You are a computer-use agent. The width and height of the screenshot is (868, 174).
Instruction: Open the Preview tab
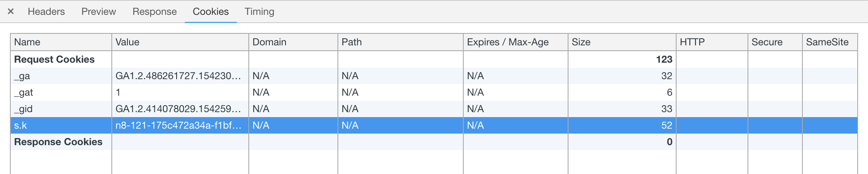(x=99, y=12)
